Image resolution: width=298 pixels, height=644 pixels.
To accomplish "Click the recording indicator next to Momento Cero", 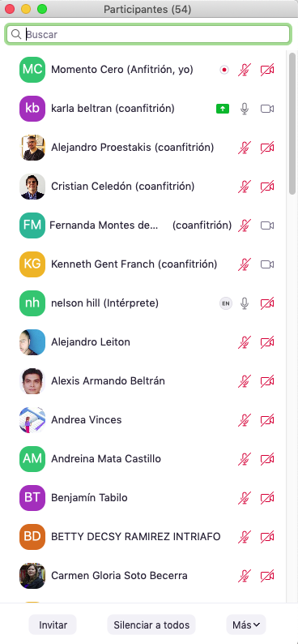I will pyautogui.click(x=223, y=70).
